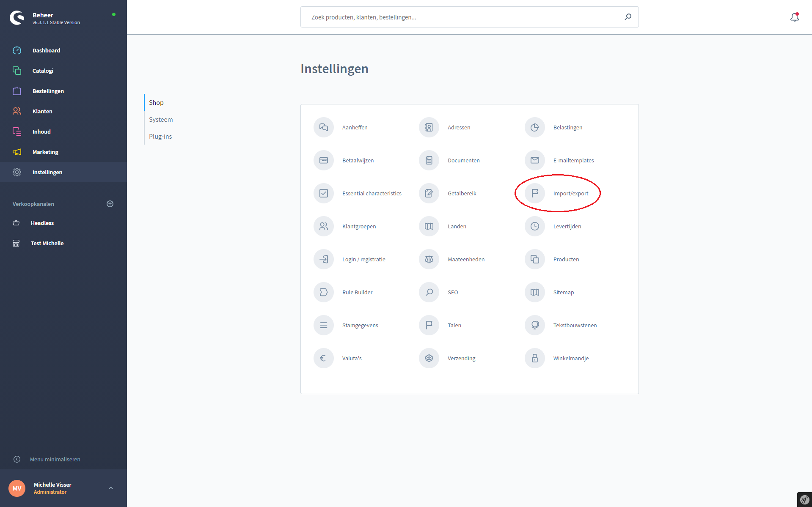Switch to the Systeem tab
This screenshot has height=507, width=812.
(161, 120)
